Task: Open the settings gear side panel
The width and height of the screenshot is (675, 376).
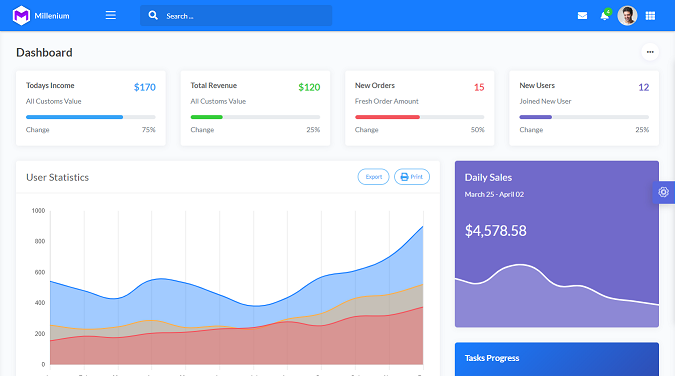Action: coord(663,192)
